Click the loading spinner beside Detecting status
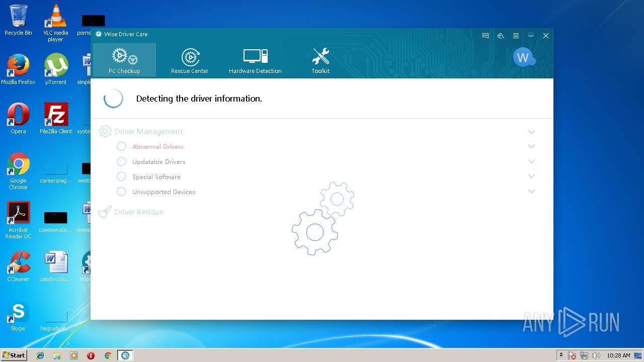Screen dimensions: 644x362 (113, 99)
